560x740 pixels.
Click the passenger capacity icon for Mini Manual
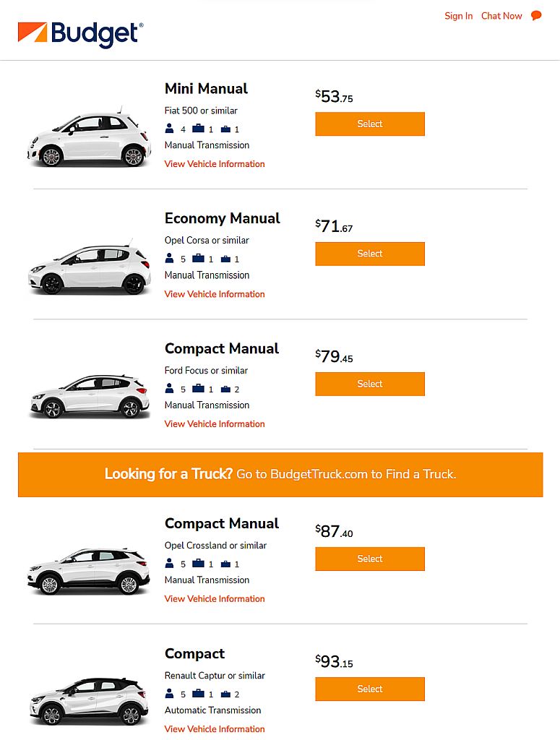point(168,129)
